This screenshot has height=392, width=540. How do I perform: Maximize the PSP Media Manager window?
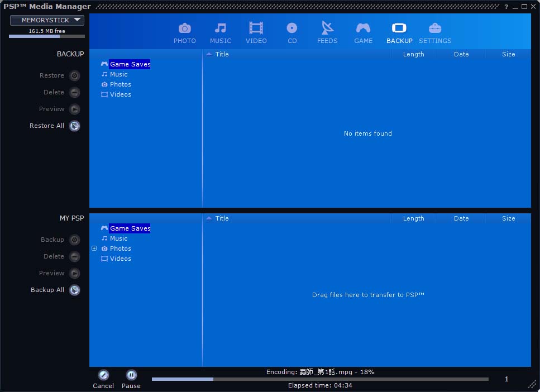click(524, 7)
